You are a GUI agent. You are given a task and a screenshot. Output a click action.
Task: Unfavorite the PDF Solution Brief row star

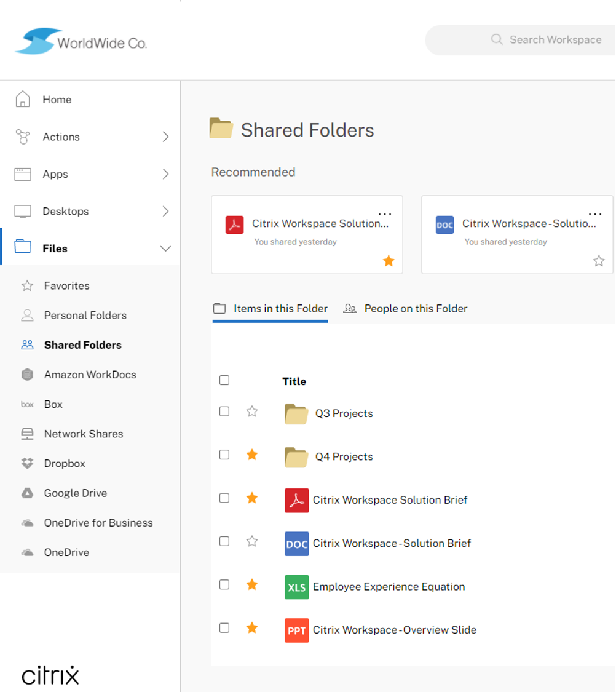pyautogui.click(x=252, y=498)
